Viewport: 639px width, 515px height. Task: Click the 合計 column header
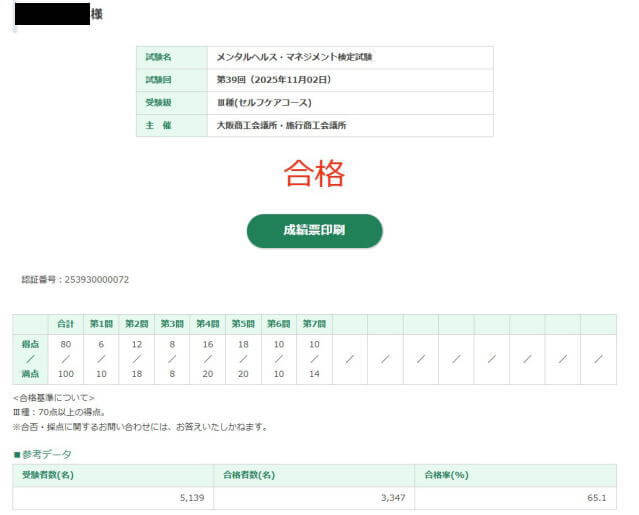click(x=66, y=324)
